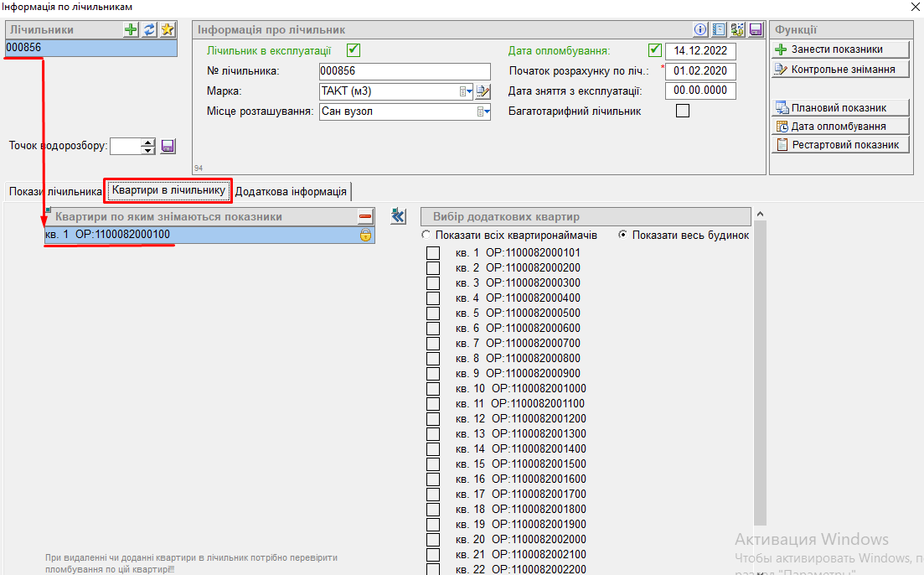Add a new meter with green plus icon

[131, 30]
